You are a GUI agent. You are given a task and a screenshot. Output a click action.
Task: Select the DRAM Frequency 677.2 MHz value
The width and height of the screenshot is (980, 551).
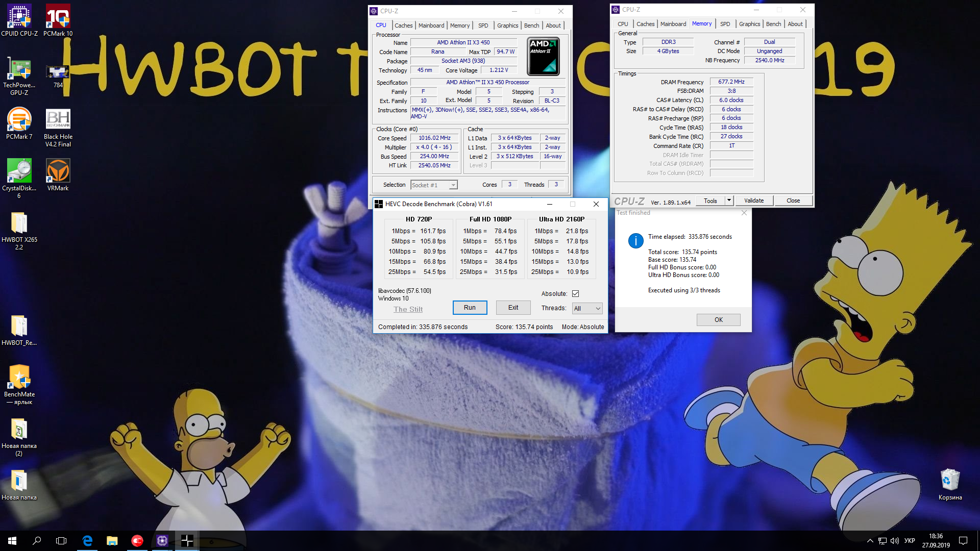coord(731,82)
